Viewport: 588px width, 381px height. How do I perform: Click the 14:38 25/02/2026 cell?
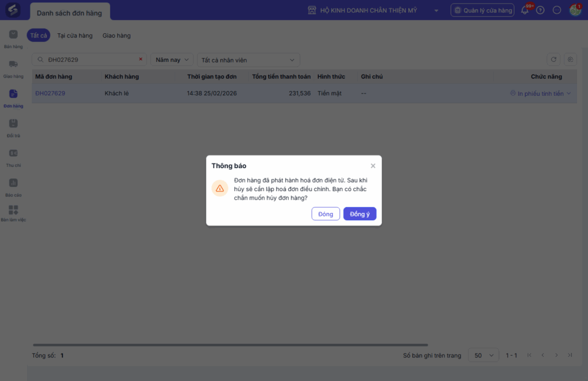point(212,94)
